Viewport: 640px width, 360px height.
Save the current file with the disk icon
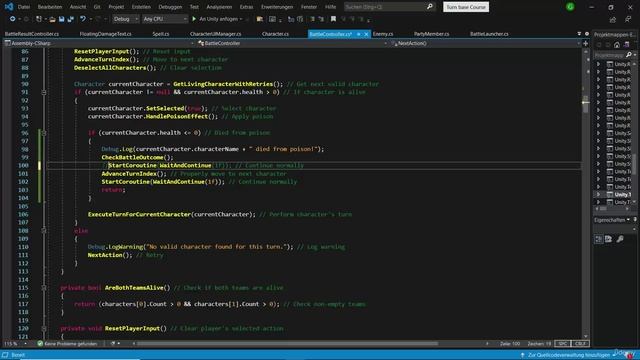(61, 19)
